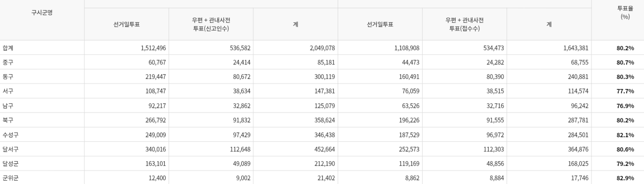The width and height of the screenshot is (644, 184).
Task: Select the 우편 + 관내사전 투표(접수수) header
Action: [x=464, y=24]
